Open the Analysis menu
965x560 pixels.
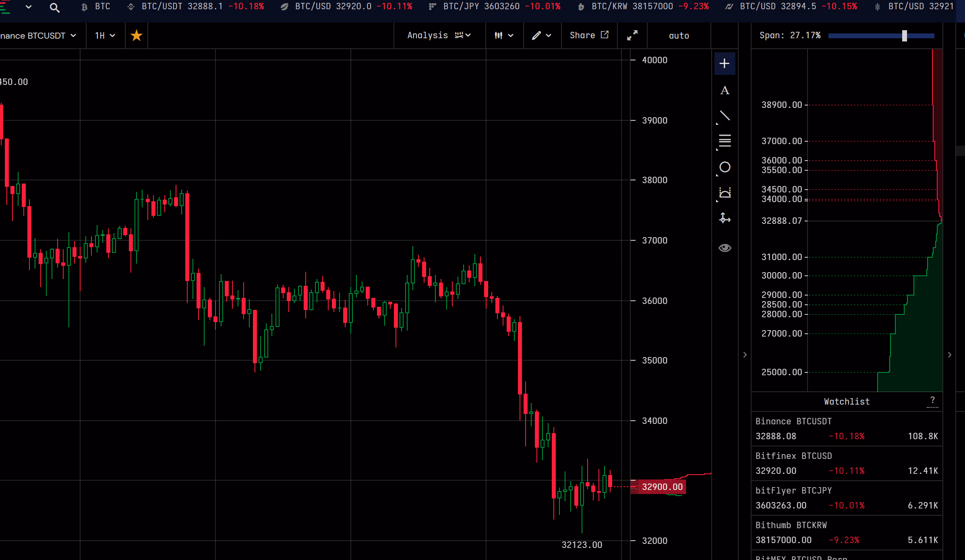pos(439,35)
